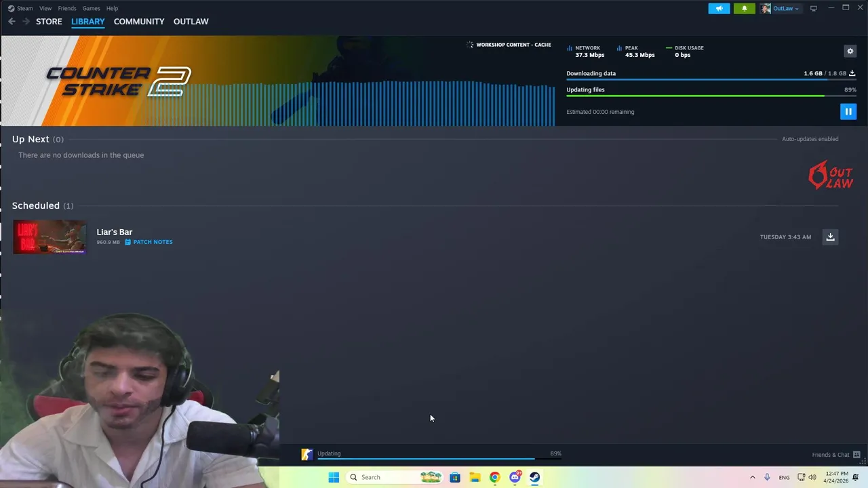Open downloads settings gear
Viewport: 868px width, 488px height.
pos(850,51)
